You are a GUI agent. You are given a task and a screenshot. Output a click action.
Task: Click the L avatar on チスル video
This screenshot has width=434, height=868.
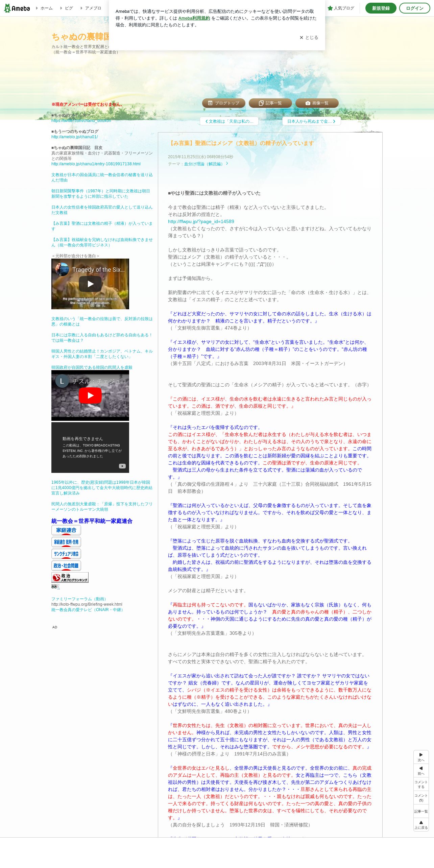62,381
